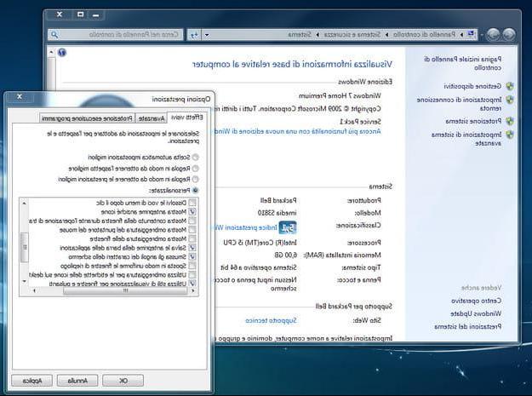Click effects list scroll up arrow

point(24,204)
